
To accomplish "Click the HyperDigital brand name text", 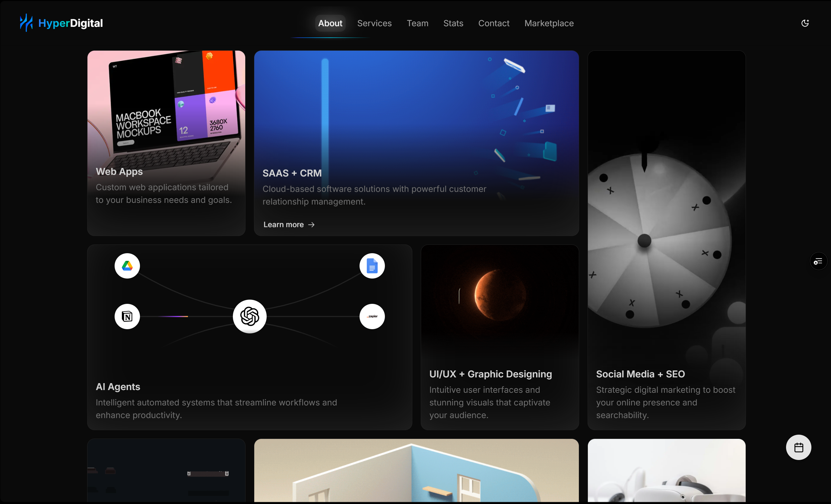I will point(71,23).
